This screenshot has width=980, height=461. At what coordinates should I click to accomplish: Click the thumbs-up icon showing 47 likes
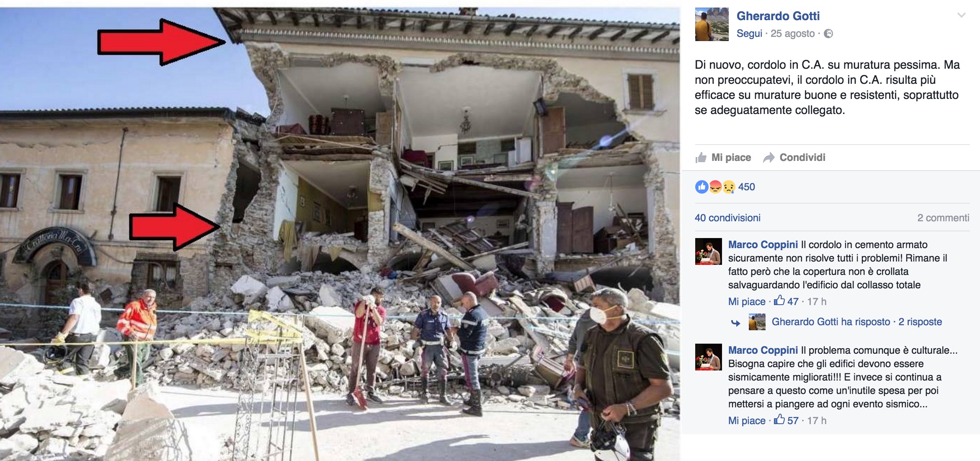point(779,300)
